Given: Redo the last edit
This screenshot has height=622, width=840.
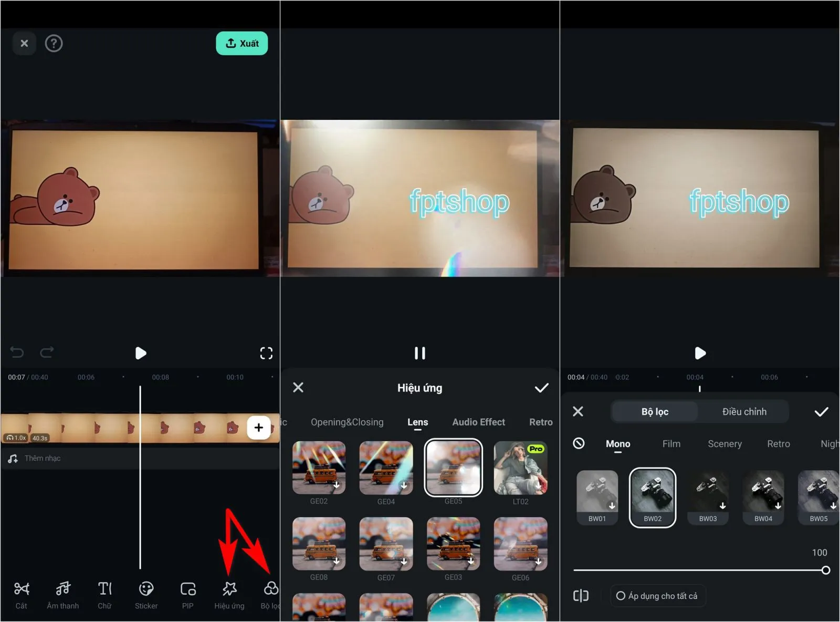Looking at the screenshot, I should point(47,353).
